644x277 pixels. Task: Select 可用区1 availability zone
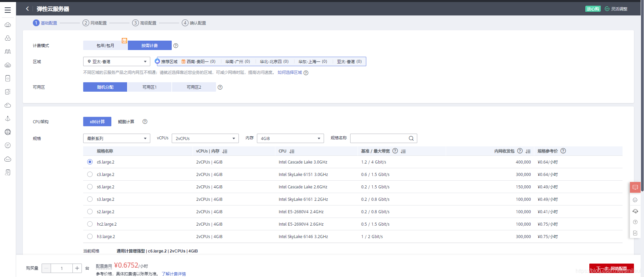point(150,87)
